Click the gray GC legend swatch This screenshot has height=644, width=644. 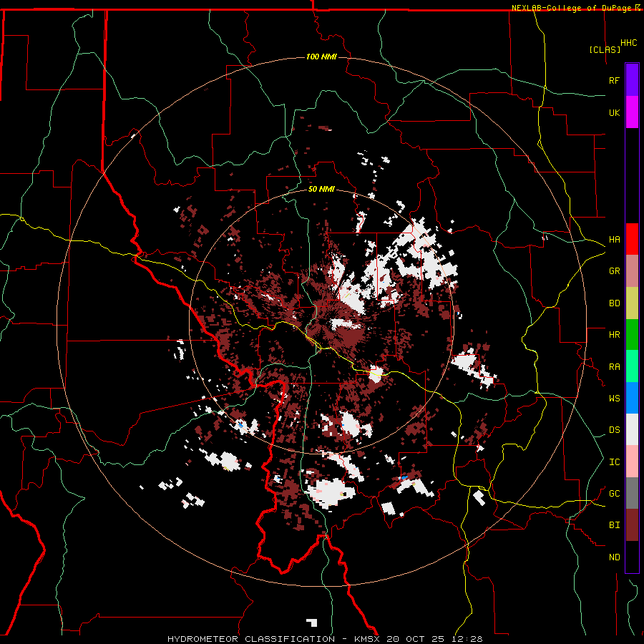632,493
